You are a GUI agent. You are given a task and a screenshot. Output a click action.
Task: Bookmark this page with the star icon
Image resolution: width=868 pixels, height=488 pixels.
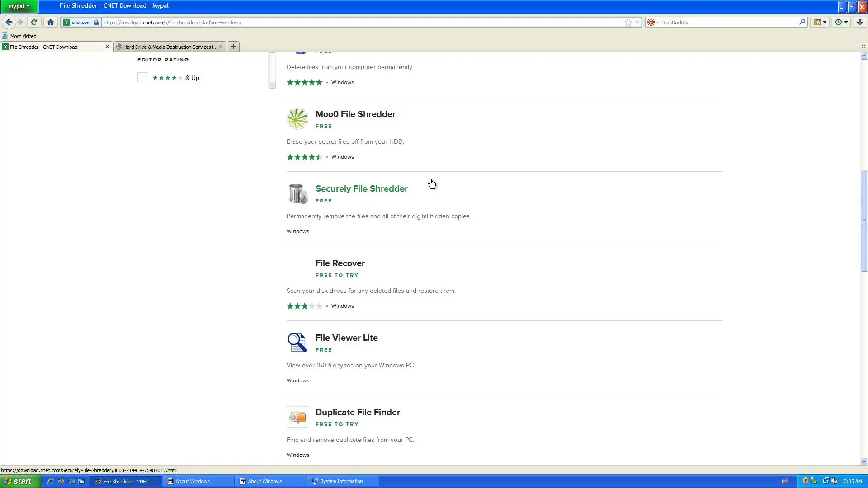point(628,22)
